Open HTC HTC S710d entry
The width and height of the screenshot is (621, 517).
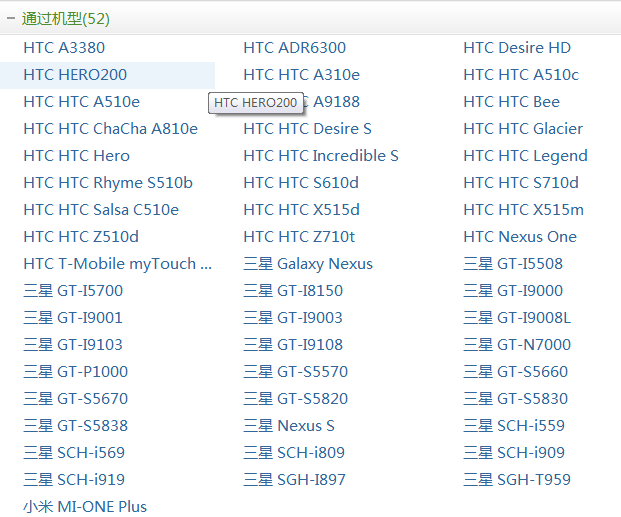521,183
